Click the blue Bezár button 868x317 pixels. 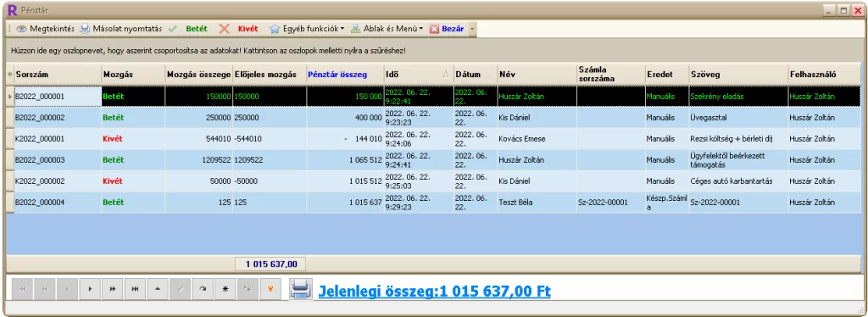click(x=447, y=29)
